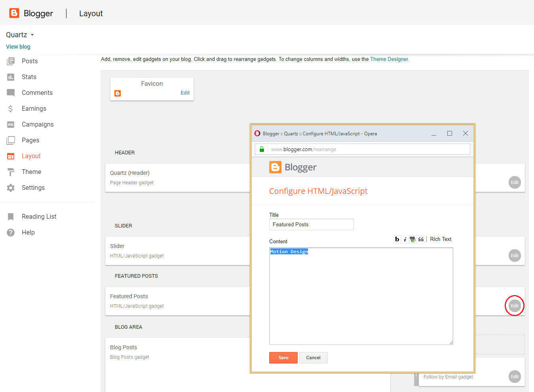Click the Campaigns AD icon

click(x=11, y=124)
